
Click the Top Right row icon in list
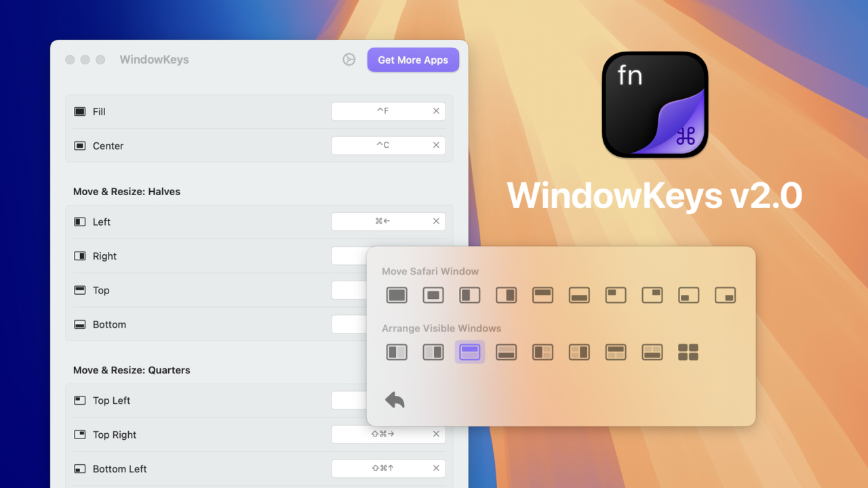[x=80, y=434]
